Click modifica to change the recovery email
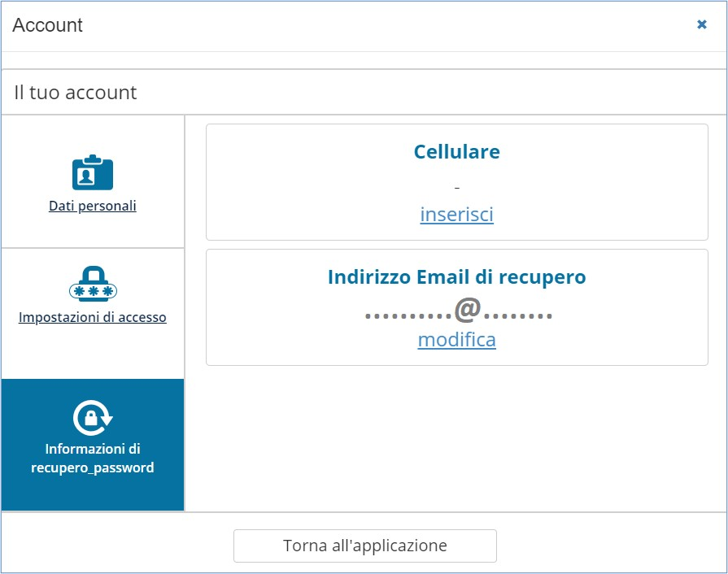Viewport: 728px width, 574px height. pyautogui.click(x=456, y=340)
